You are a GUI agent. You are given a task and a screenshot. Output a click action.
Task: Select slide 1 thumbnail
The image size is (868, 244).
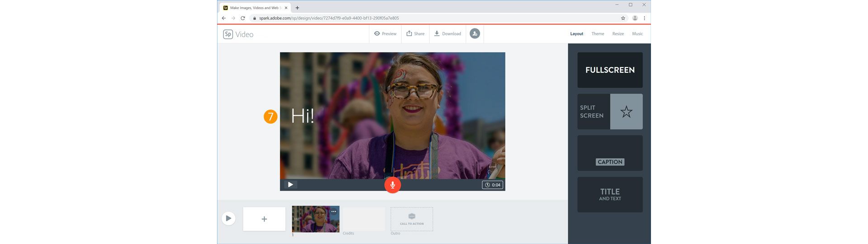pos(316,219)
